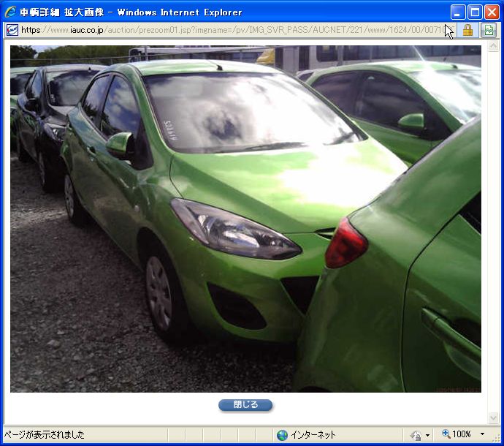Viewport: 504px width, 446px height.
Task: Click the インターネット zone globe in status bar
Action: [x=283, y=434]
